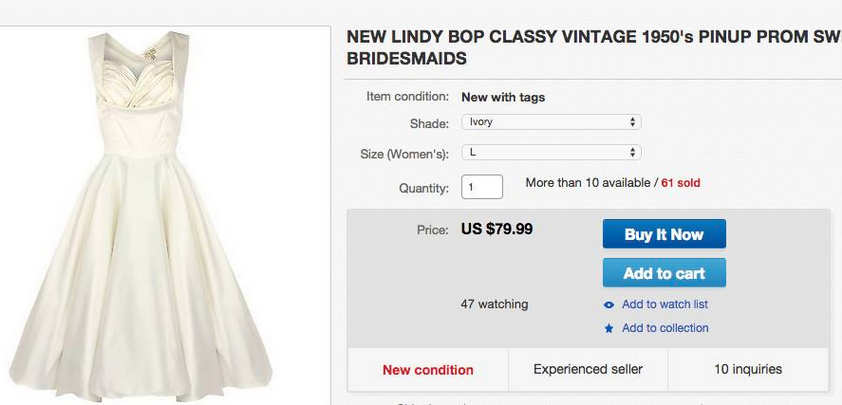
Task: Click the More than 10 available text
Action: 587,184
